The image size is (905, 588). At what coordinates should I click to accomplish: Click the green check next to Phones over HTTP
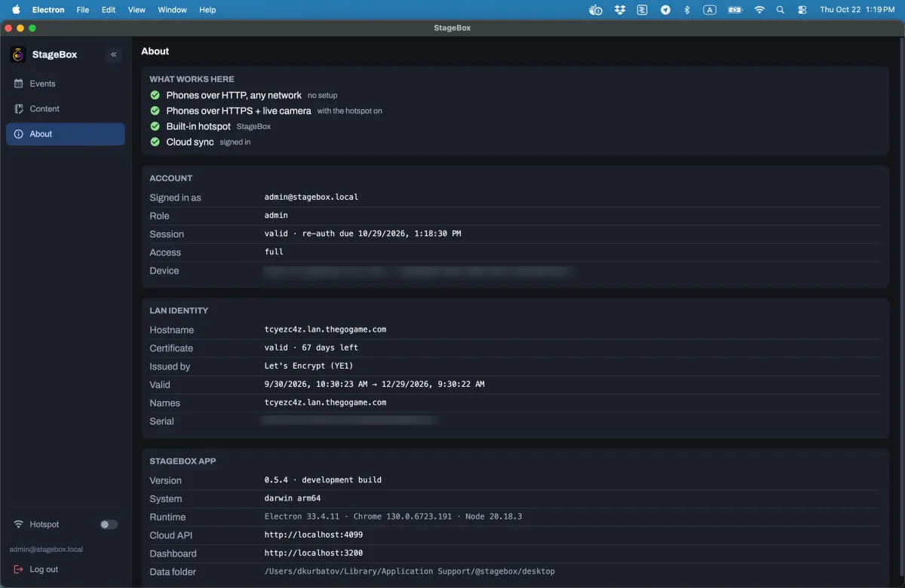155,95
